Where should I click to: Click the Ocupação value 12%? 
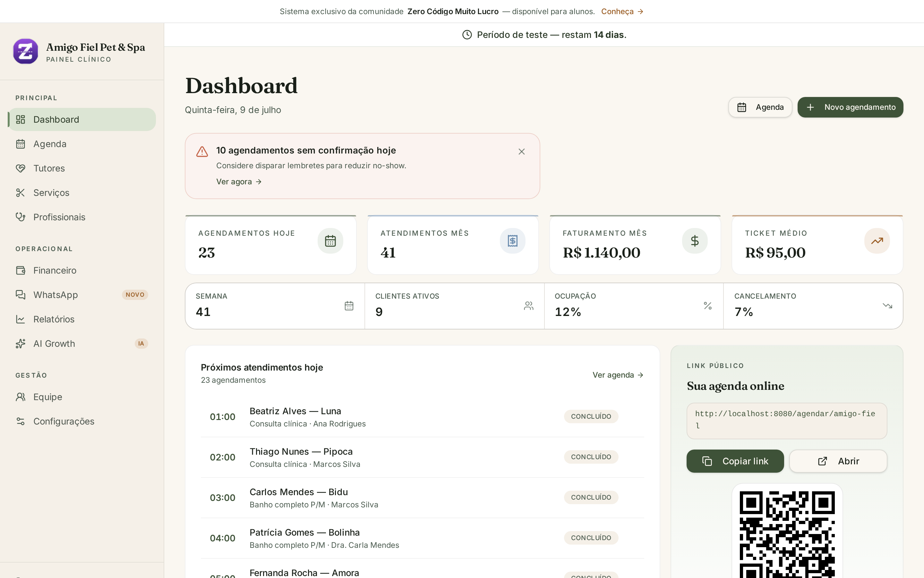tap(568, 312)
